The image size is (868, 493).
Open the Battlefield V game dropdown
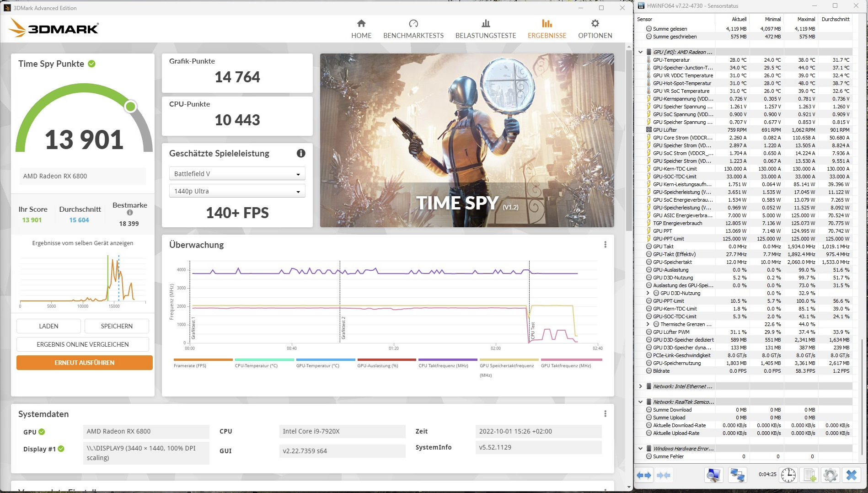pyautogui.click(x=237, y=174)
